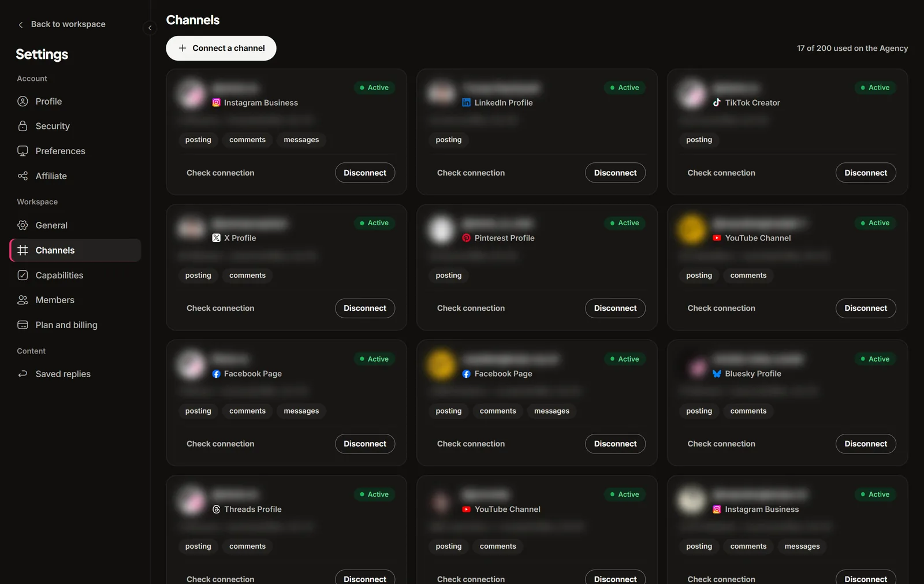Click the LinkedIn icon on LinkedIn Profile card
924x584 pixels.
[x=466, y=103]
